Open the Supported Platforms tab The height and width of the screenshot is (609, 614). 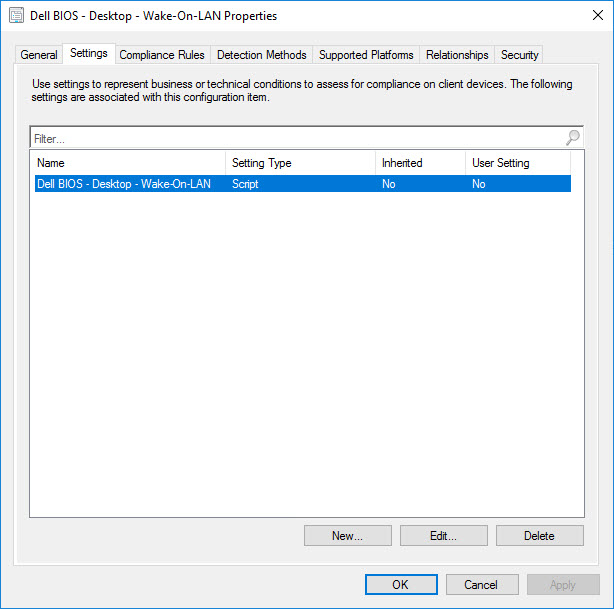(366, 55)
